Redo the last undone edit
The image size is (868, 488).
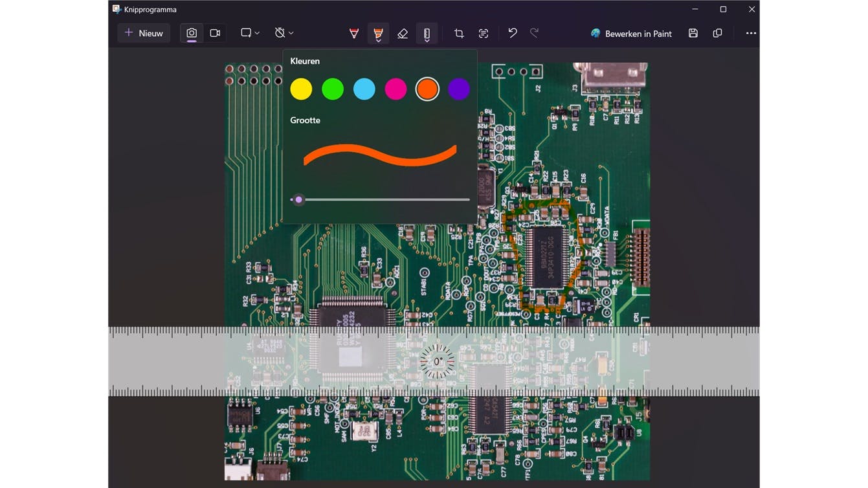click(535, 33)
